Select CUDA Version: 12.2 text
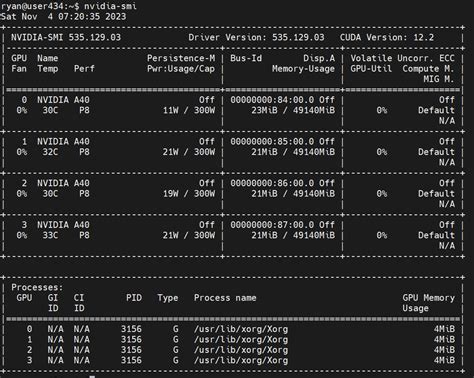 tap(387, 37)
